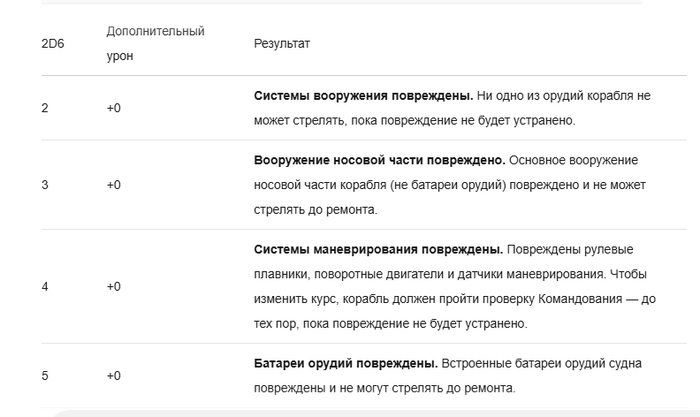Click the "Результат" column header
Screen dimensions: 700x417
(x=282, y=45)
